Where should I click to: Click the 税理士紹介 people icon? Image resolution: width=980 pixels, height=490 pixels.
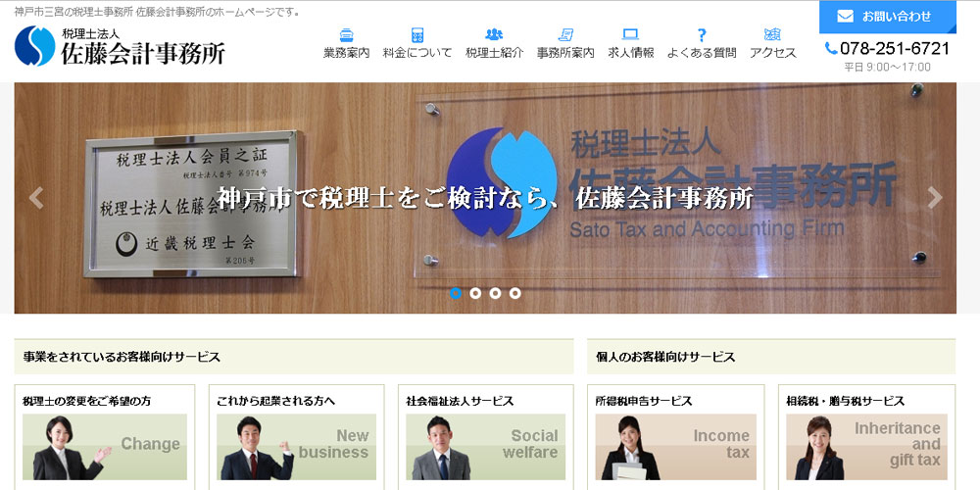click(x=494, y=34)
